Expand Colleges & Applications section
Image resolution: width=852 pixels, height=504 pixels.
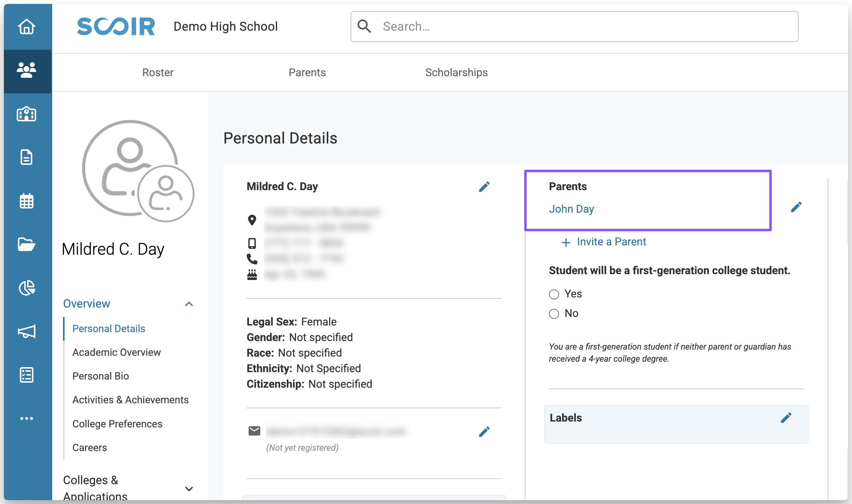pyautogui.click(x=189, y=489)
